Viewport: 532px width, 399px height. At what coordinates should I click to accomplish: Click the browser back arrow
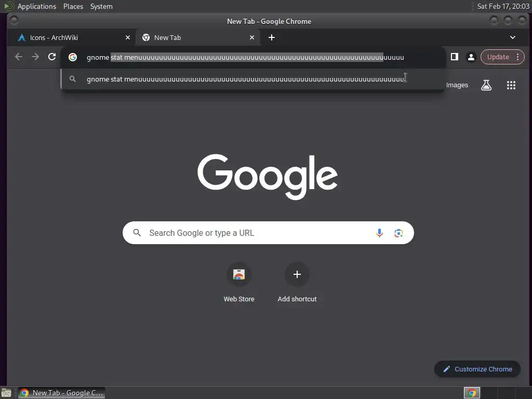click(19, 57)
